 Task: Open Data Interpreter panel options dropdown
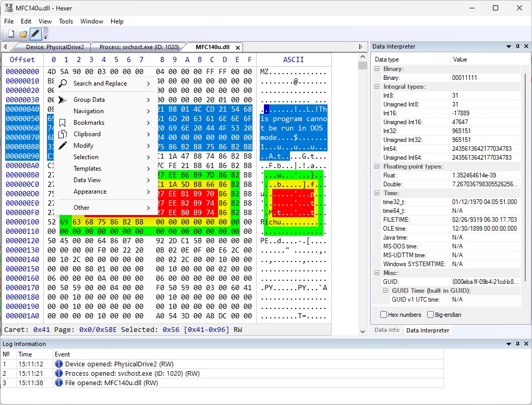coord(509,46)
